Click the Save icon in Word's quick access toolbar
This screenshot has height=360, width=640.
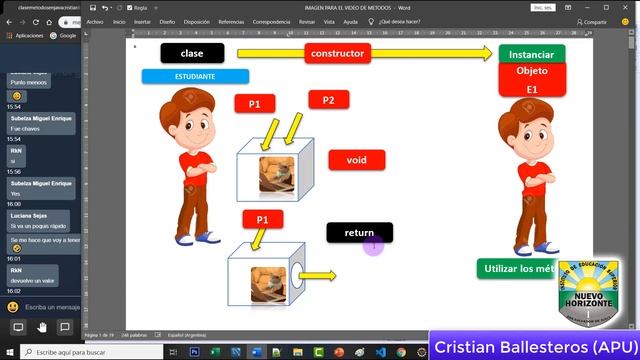(93, 8)
